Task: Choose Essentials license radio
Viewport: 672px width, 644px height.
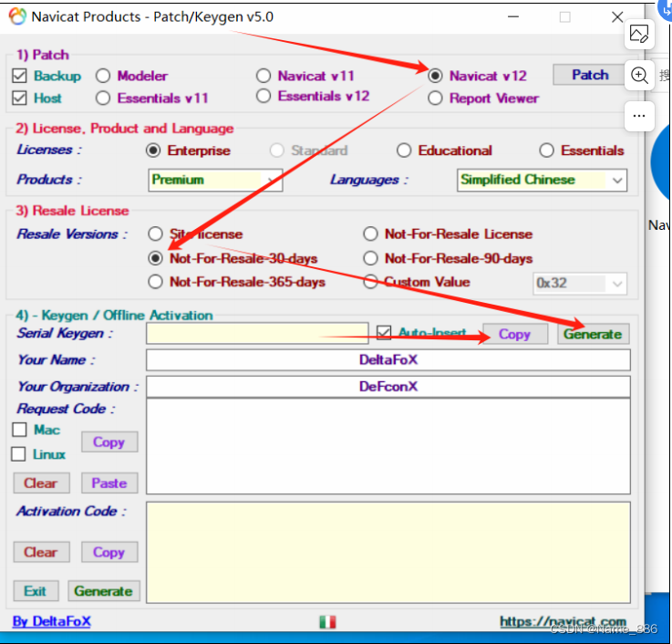Action: [546, 151]
